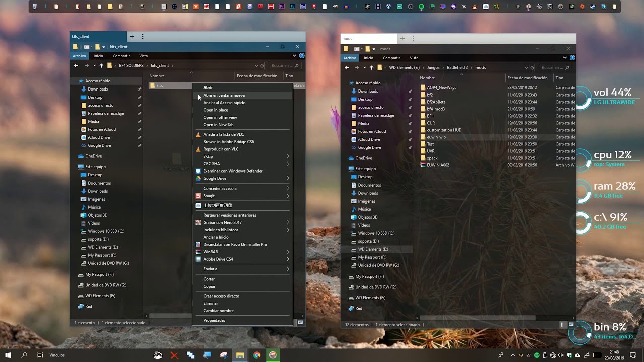The width and height of the screenshot is (644, 362).
Task: Click the Juegos breadcrumb in mods window
Action: pos(433,67)
